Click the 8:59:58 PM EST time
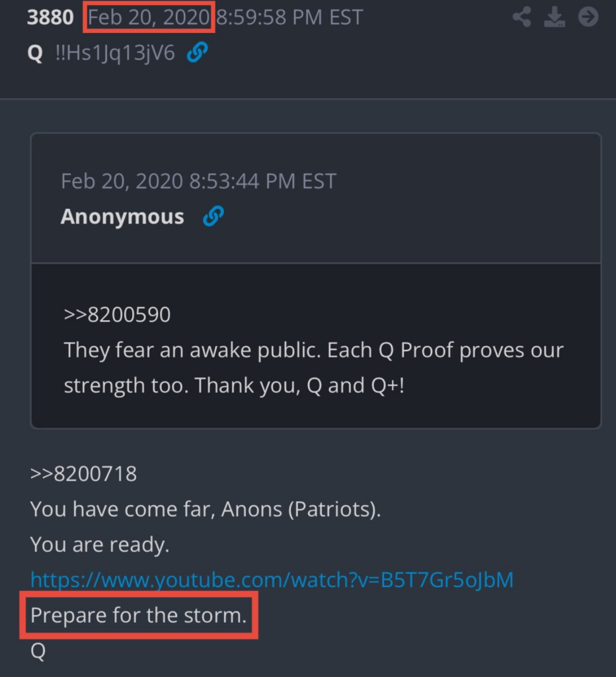This screenshot has height=677, width=616. (x=289, y=18)
